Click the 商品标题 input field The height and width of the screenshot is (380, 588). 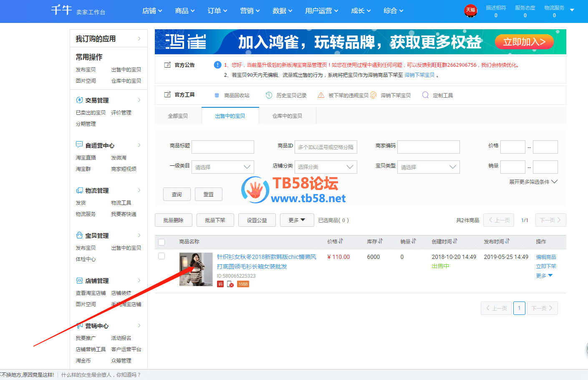[x=223, y=147]
